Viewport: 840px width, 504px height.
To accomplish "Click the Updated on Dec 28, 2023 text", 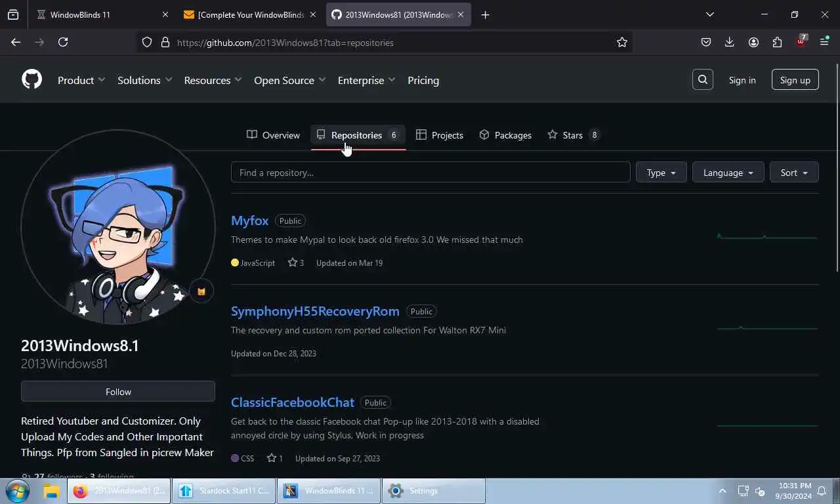I will [274, 353].
